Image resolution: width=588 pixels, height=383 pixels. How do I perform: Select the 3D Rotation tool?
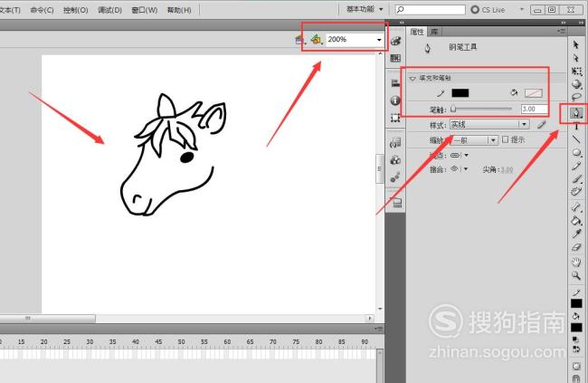(x=576, y=84)
